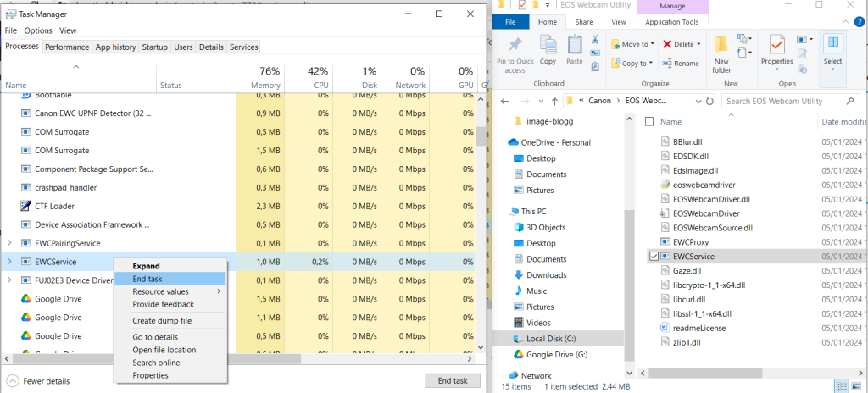Click Network in navigation pane

pos(536,375)
